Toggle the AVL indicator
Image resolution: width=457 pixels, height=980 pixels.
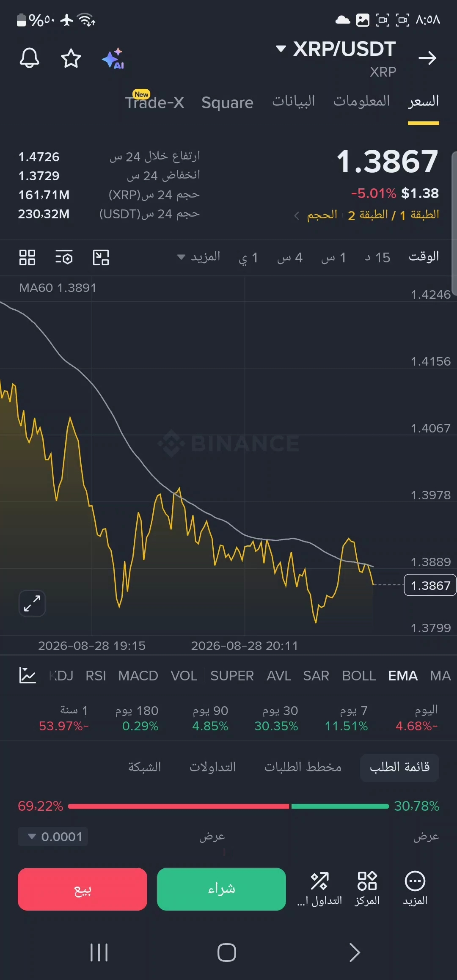(279, 676)
